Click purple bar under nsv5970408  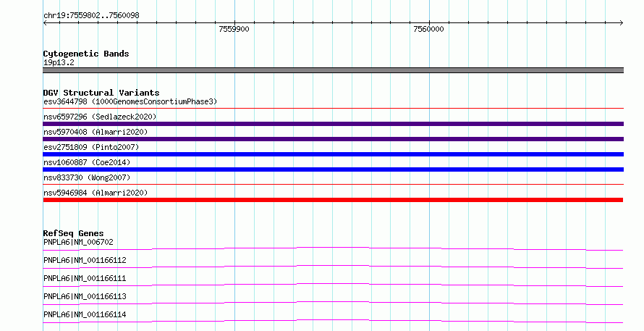pyautogui.click(x=333, y=139)
